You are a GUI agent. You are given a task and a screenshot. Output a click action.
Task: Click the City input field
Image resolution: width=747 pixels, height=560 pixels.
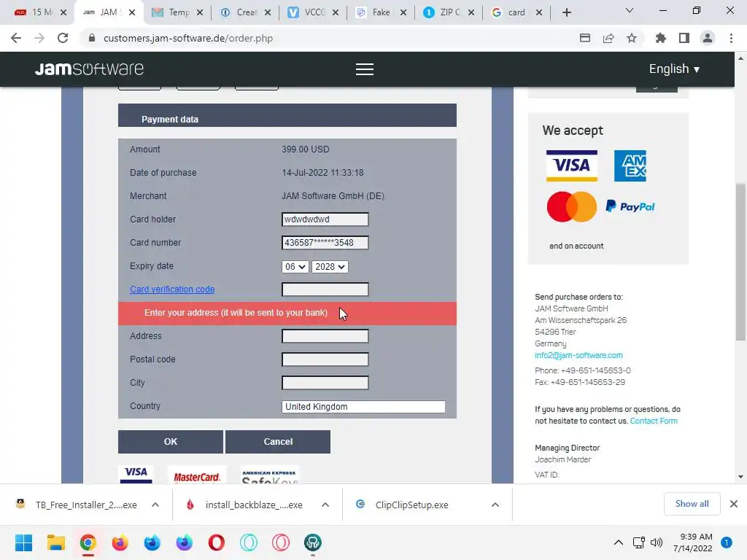[325, 383]
